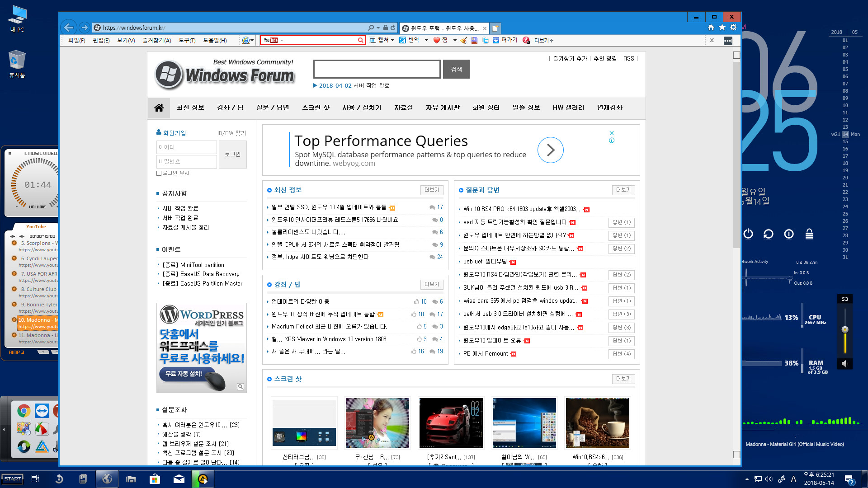This screenshot has width=868, height=488.
Task: Open the 도구(T) menu
Action: point(187,40)
